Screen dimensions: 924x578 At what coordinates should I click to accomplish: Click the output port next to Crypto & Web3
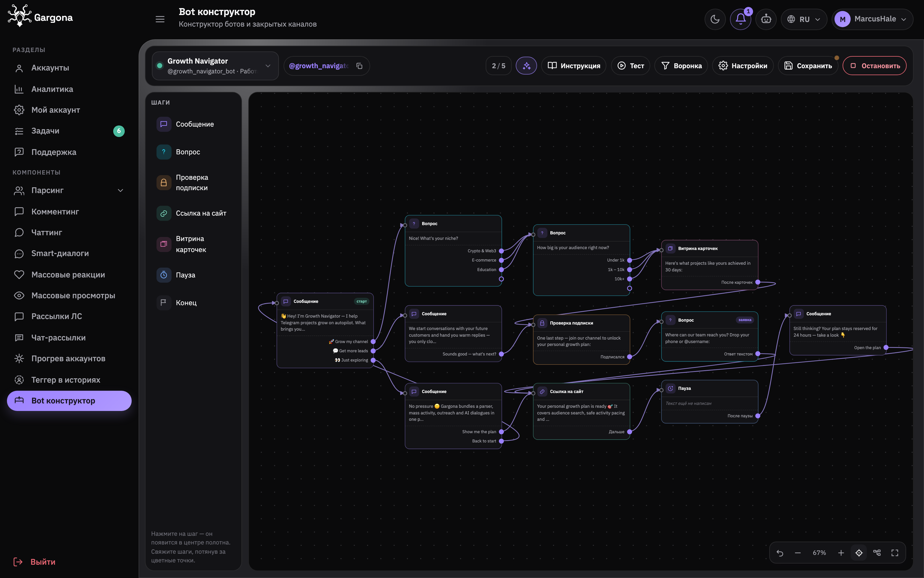(x=501, y=251)
